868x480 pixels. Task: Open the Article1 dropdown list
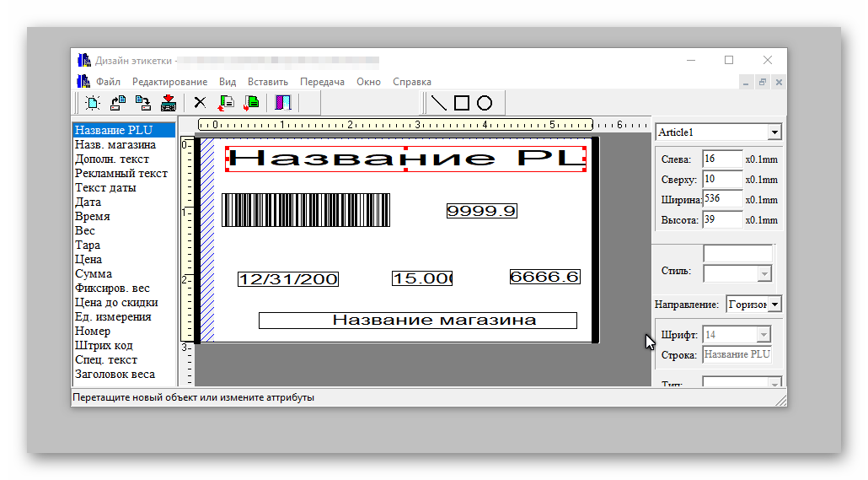pyautogui.click(x=774, y=132)
